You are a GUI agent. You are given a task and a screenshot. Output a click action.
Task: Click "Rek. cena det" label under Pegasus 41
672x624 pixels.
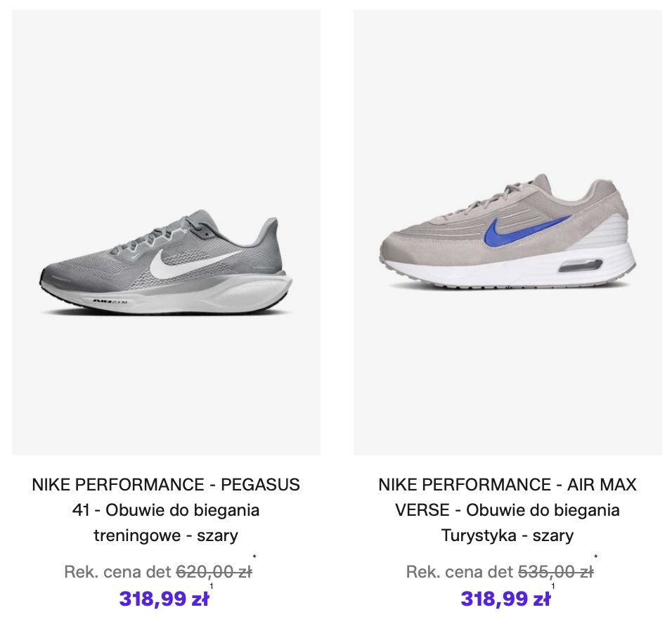click(x=117, y=572)
